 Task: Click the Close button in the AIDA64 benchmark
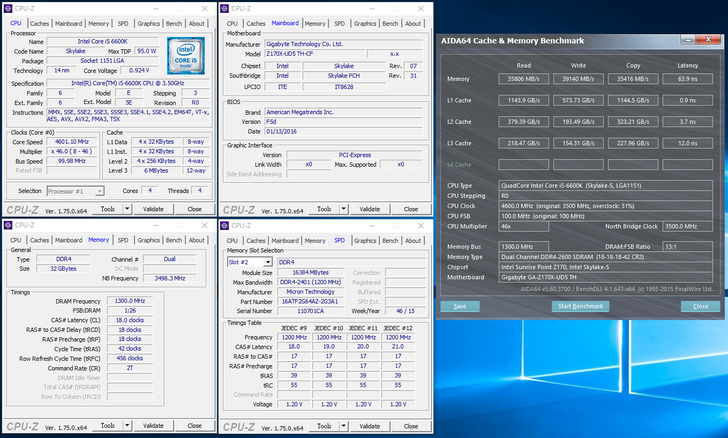[x=700, y=306]
